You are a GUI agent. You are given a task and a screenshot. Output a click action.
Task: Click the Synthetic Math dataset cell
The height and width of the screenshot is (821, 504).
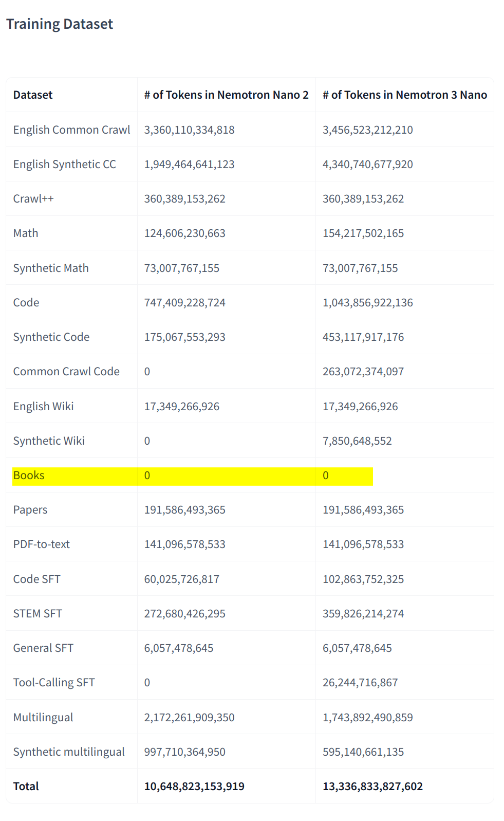tap(51, 268)
